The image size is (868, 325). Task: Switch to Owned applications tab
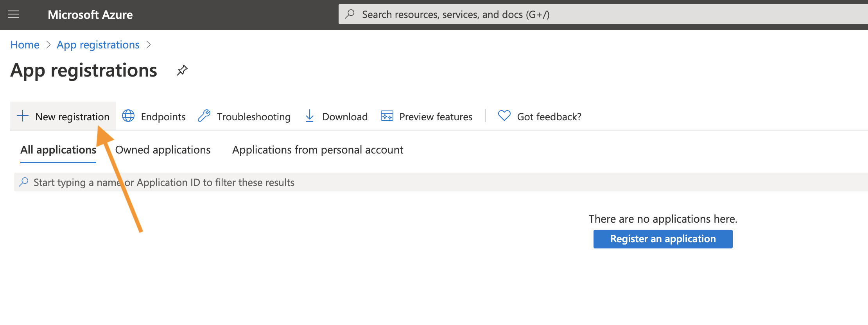(x=163, y=150)
